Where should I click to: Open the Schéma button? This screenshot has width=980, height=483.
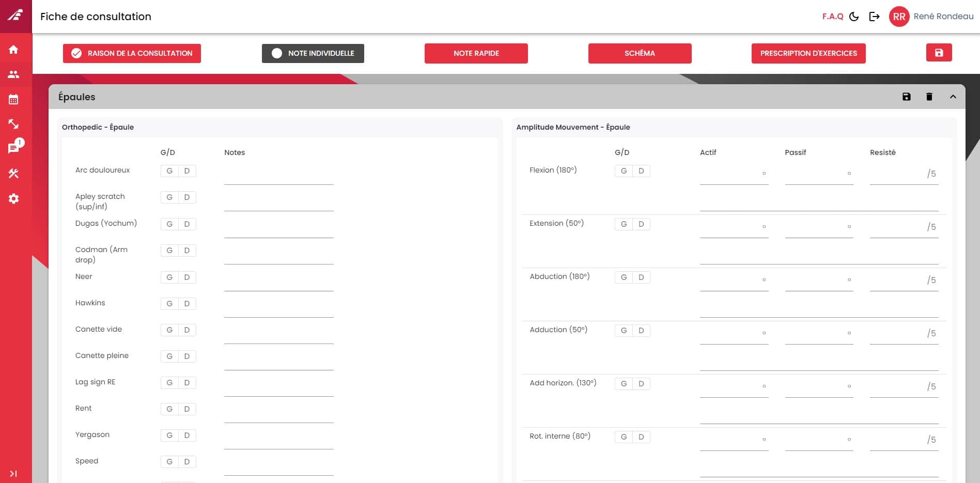(x=640, y=53)
